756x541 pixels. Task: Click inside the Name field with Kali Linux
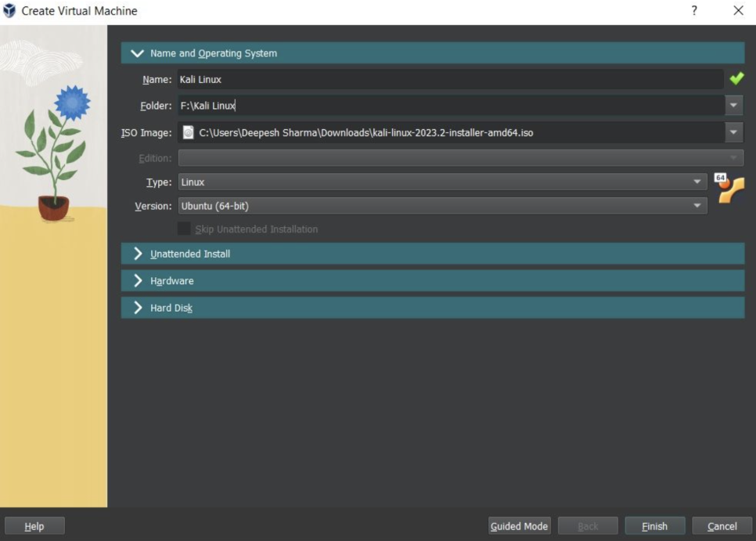point(450,79)
